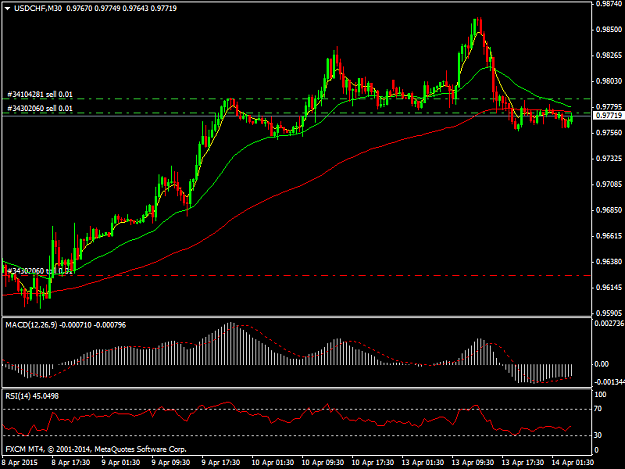
Task: Click time axis label 10 Apr 17:30
Action: coord(373,463)
